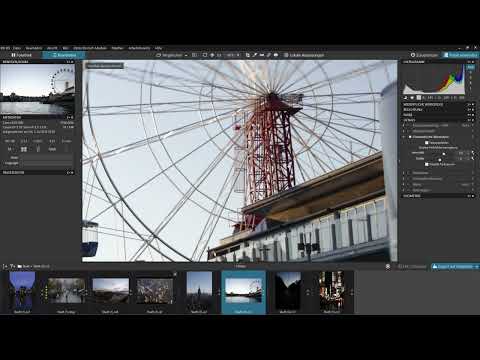Switch to the Bearbeiten tab
The width and height of the screenshot is (480, 360).
pyautogui.click(x=64, y=55)
